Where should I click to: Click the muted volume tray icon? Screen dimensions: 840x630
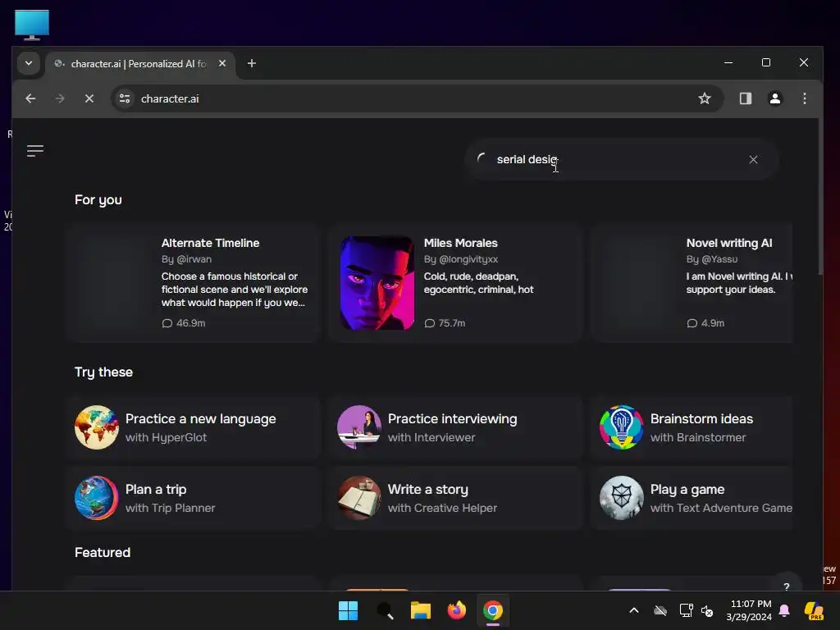(707, 610)
